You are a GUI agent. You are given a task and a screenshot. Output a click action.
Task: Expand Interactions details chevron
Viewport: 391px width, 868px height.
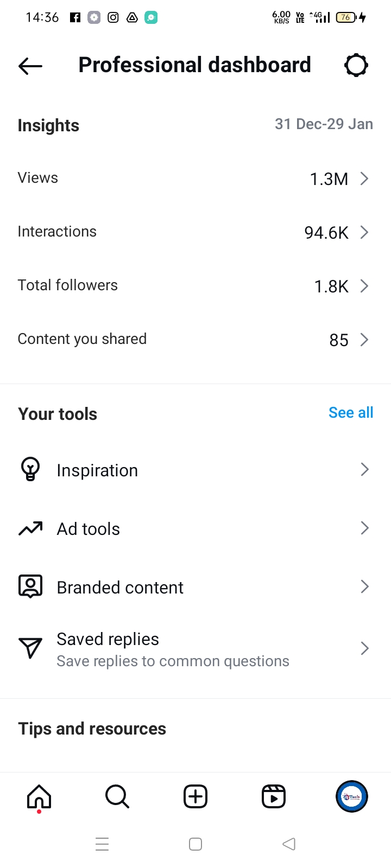(364, 232)
